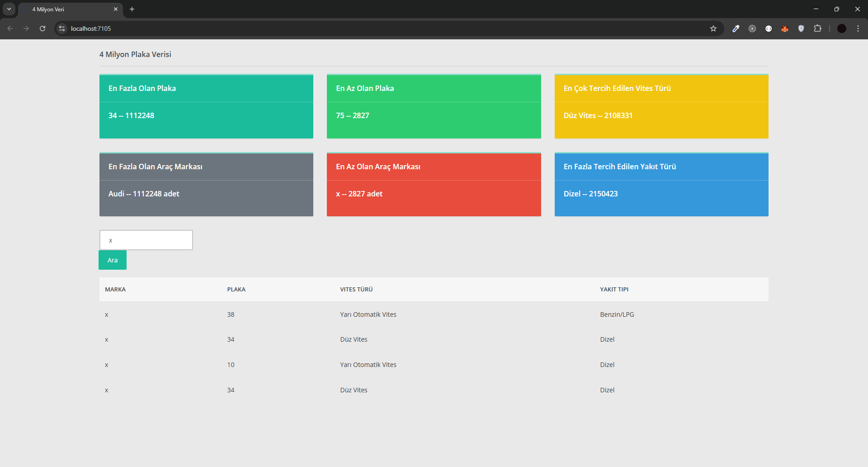Screen dimensions: 868x467
Task: Click the 4 Milyon Plaka Verisi heading
Action: (x=135, y=54)
